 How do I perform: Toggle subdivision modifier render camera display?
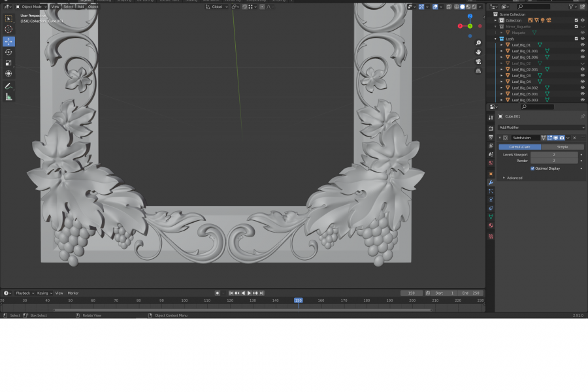tap(562, 138)
